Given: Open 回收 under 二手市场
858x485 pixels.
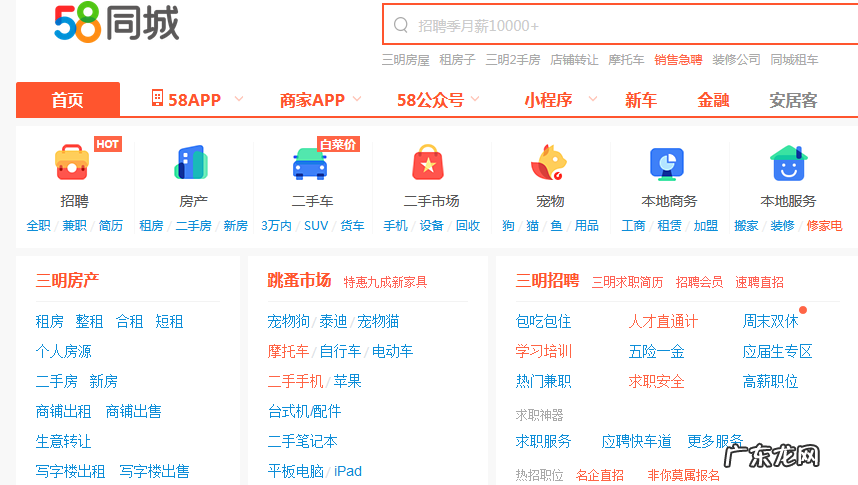Looking at the screenshot, I should click(x=468, y=226).
